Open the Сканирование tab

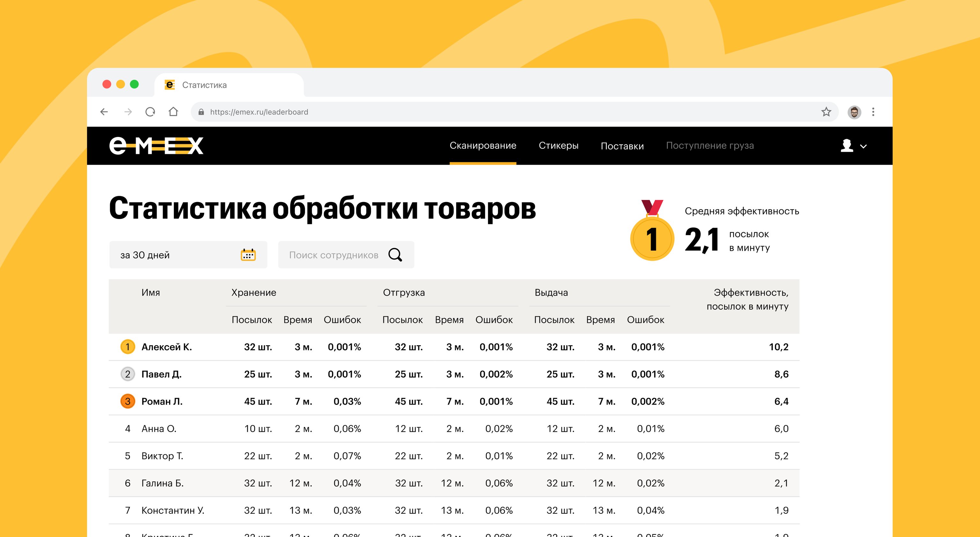483,146
